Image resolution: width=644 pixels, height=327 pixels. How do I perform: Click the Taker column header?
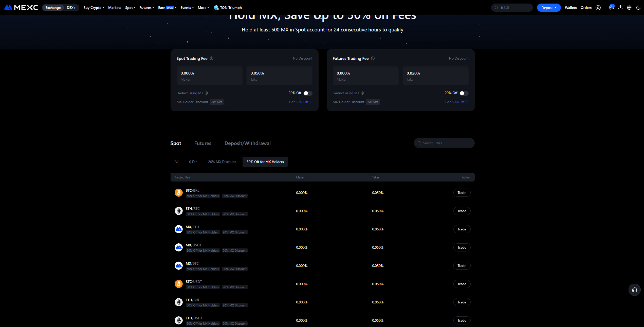(376, 177)
